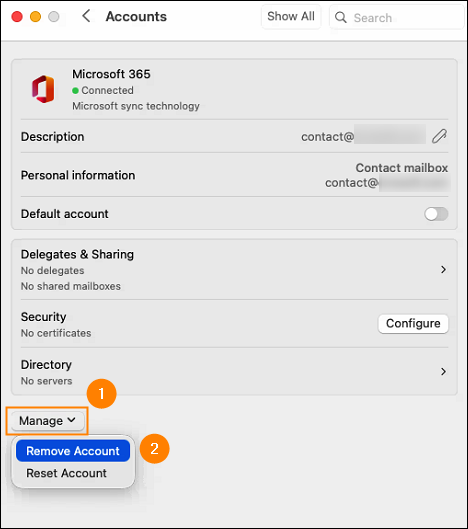This screenshot has width=468, height=529.
Task: Toggle the Default account switch
Action: tap(436, 214)
